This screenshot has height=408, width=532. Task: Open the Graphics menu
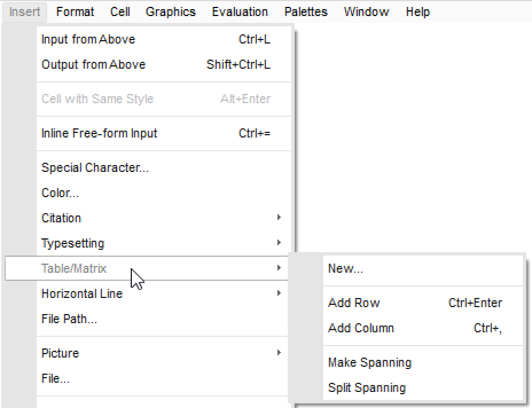170,11
